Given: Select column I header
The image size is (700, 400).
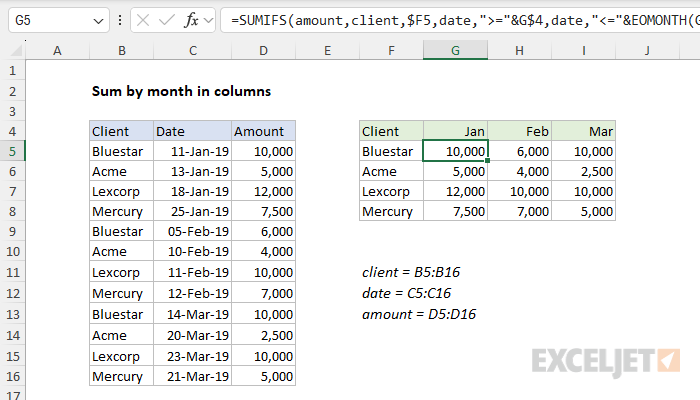Looking at the screenshot, I should (x=583, y=50).
